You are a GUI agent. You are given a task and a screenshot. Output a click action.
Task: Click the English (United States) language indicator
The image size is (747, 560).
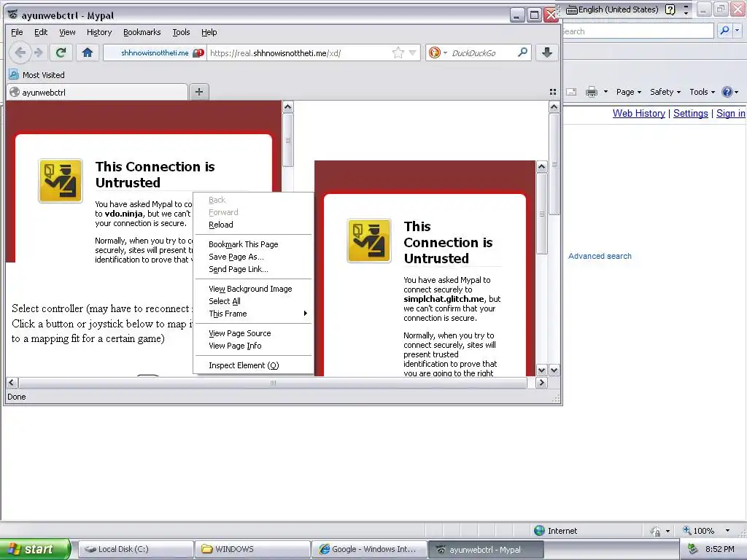pos(613,9)
